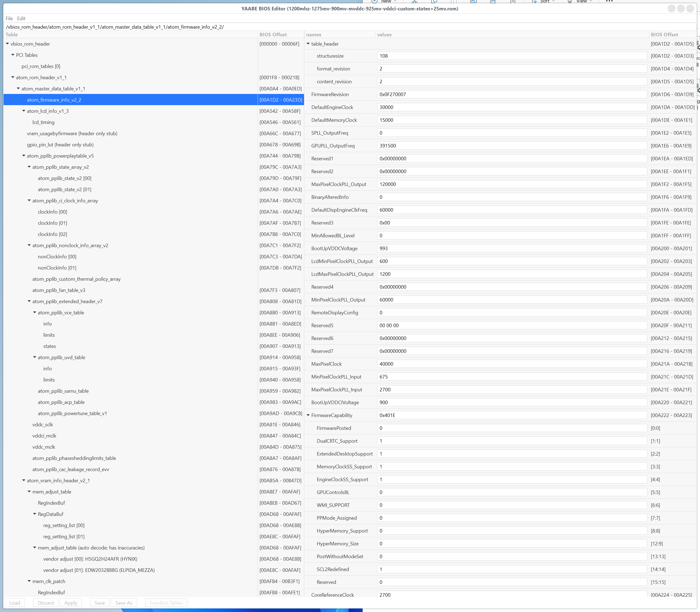This screenshot has width=700, height=612.
Task: Collapse the atom_pplib_powerplaytable_v5 node
Action: point(23,156)
